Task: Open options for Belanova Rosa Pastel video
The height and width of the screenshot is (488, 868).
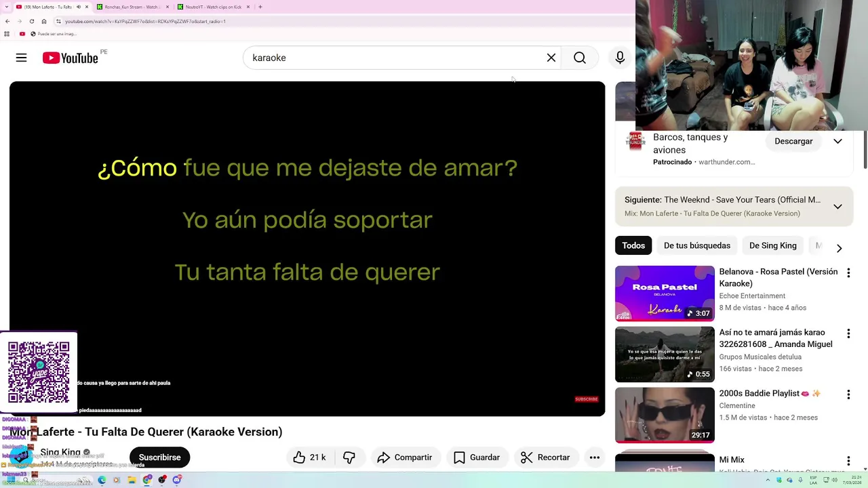Action: pos(848,272)
